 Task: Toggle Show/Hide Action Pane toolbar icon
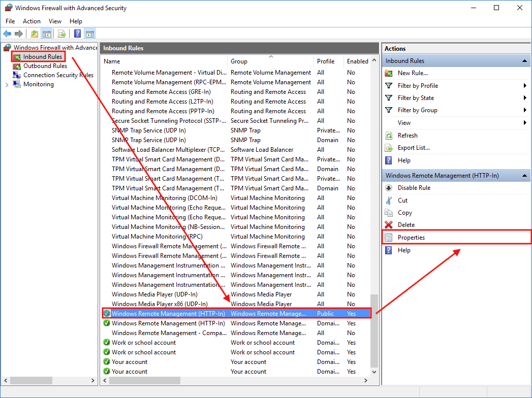90,34
